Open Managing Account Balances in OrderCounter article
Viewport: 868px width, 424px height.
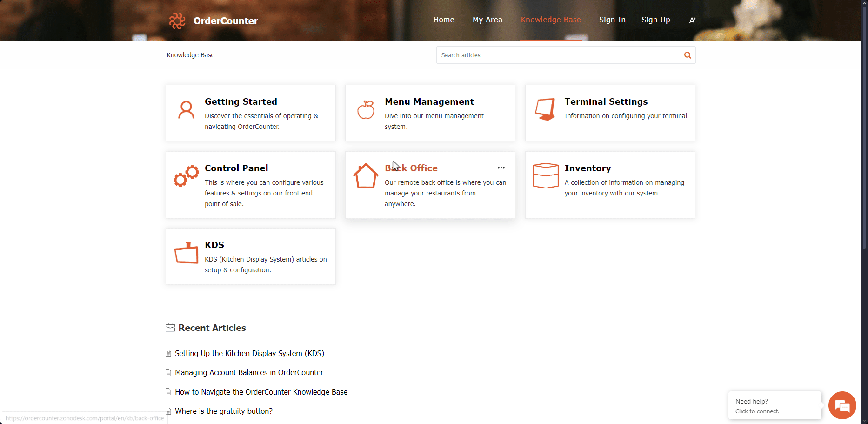(x=249, y=372)
